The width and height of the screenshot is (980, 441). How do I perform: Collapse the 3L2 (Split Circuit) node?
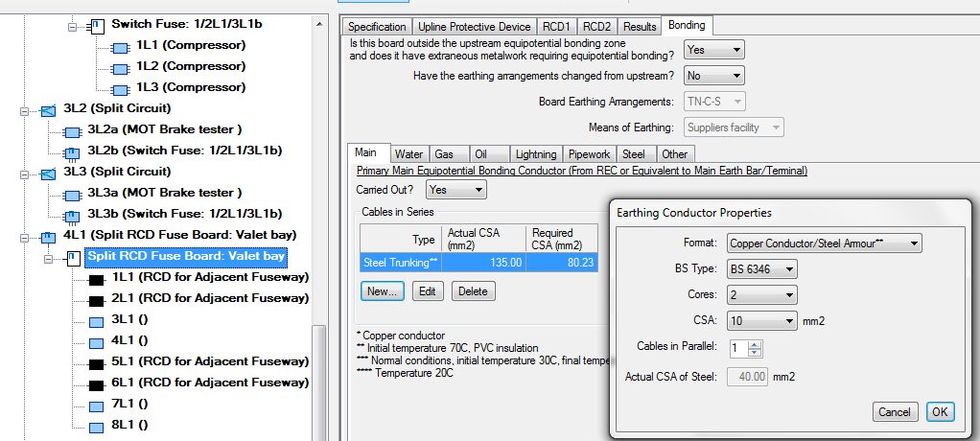click(24, 111)
